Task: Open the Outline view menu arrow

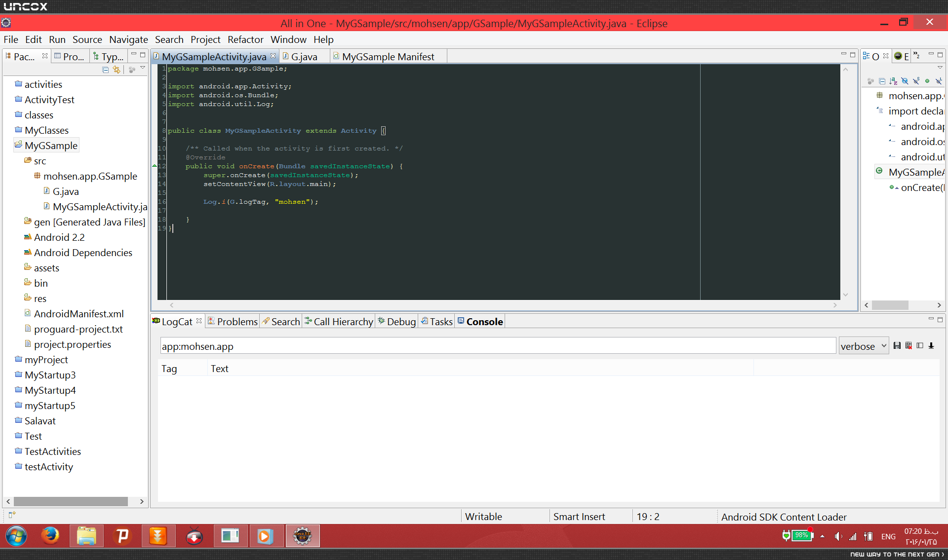Action: [940, 68]
